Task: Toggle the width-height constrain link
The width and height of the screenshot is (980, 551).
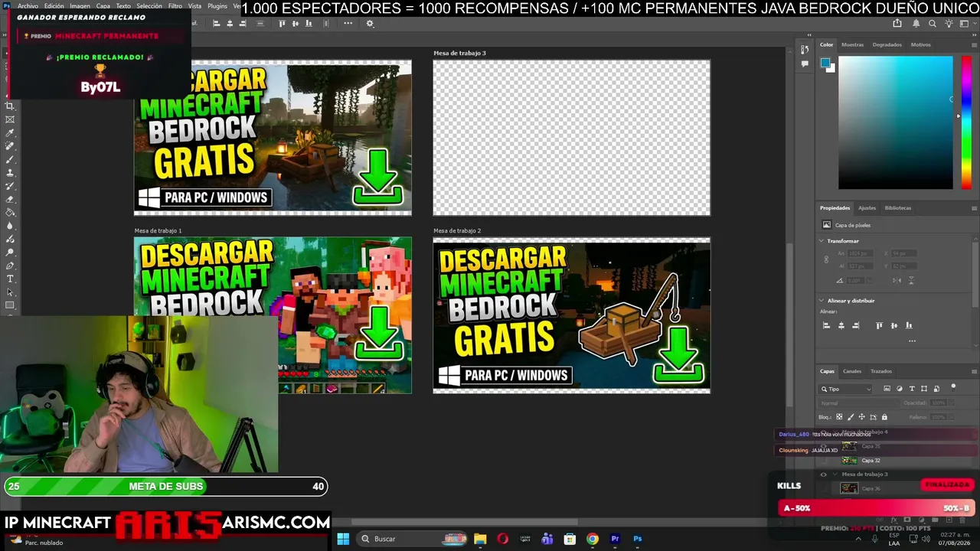Action: pos(826,259)
